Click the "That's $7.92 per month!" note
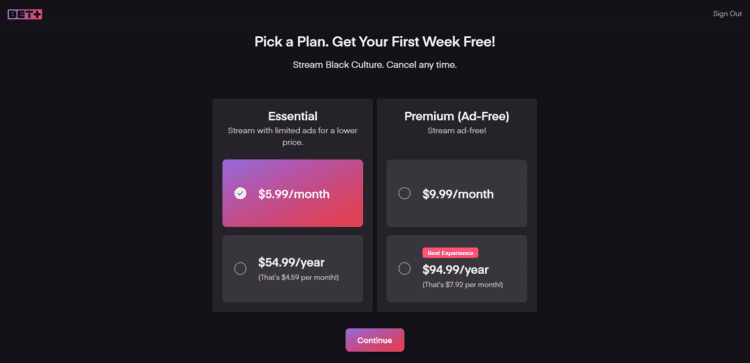This screenshot has width=750, height=363. [x=463, y=285]
